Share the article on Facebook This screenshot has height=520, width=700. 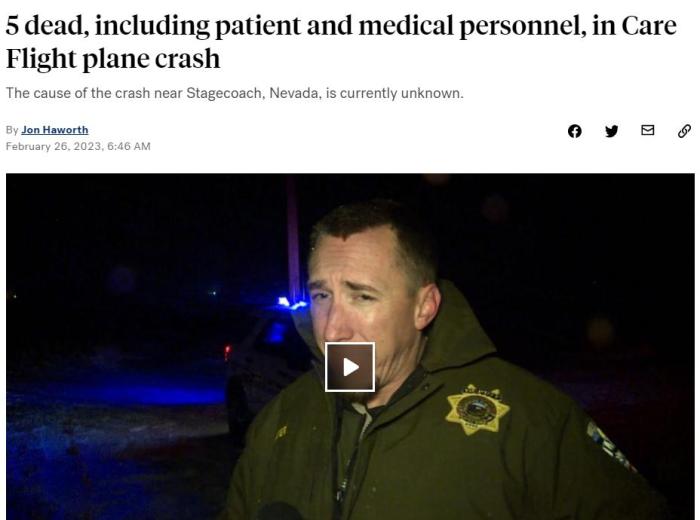(575, 131)
